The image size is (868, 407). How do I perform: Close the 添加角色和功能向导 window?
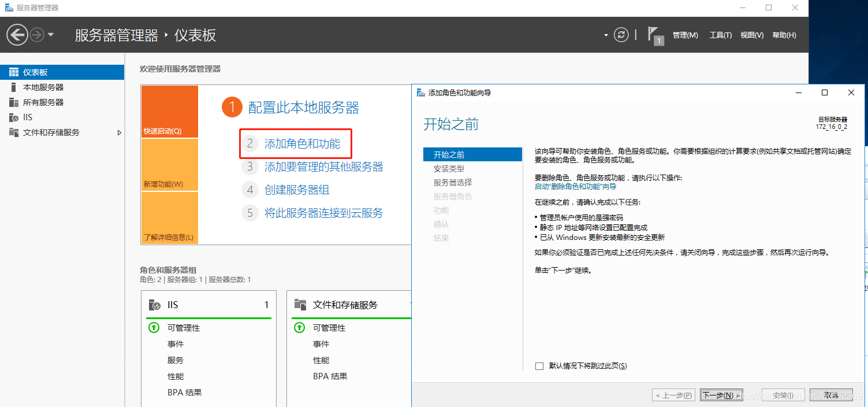point(851,92)
